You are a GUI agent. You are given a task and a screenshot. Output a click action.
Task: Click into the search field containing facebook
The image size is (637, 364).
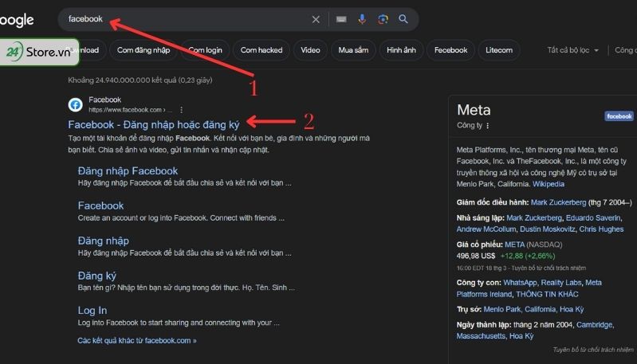tap(187, 19)
